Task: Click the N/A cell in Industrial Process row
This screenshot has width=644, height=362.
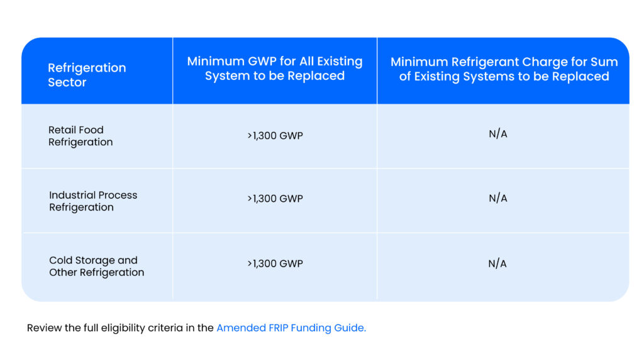Action: click(497, 198)
